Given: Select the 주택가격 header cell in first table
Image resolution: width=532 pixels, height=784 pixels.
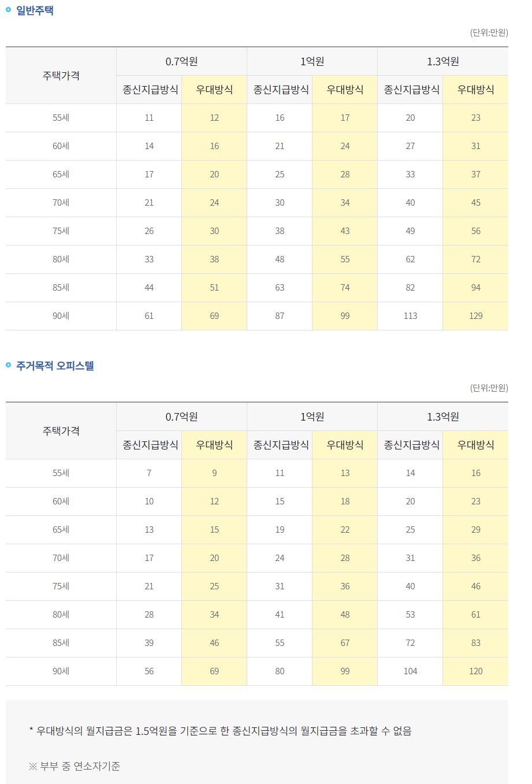Looking at the screenshot, I should (61, 75).
